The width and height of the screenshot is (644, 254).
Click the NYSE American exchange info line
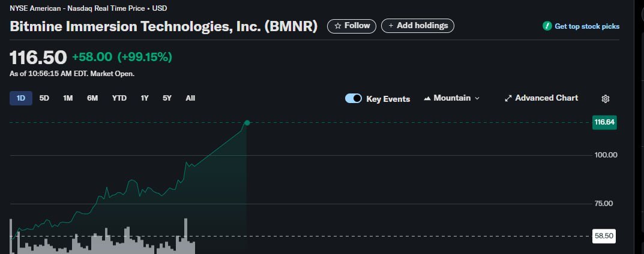pos(88,8)
